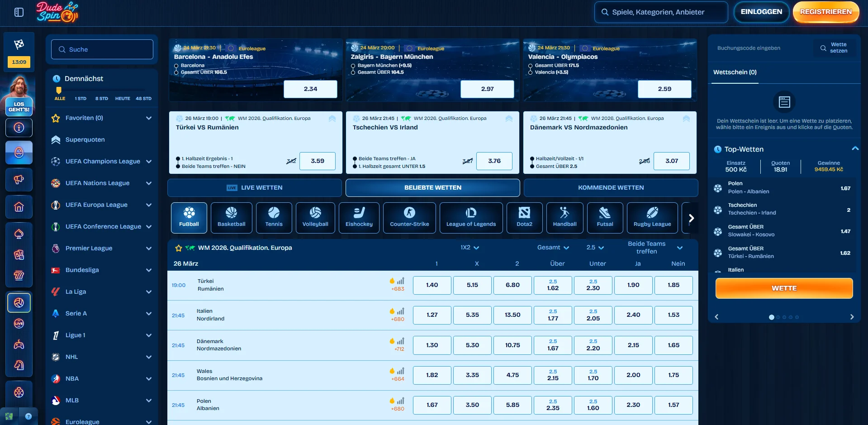Collapse the Top-Wetten panel with the chevron
868x425 pixels.
(855, 148)
